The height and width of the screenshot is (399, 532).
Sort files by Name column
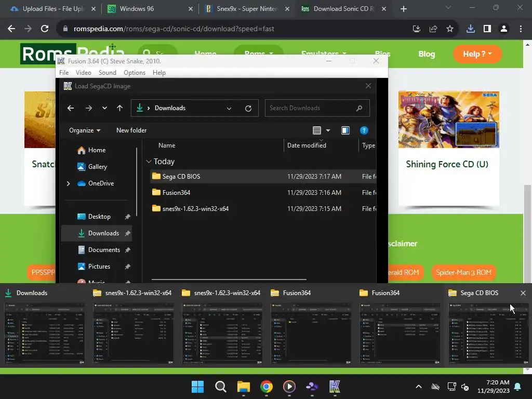pyautogui.click(x=167, y=145)
